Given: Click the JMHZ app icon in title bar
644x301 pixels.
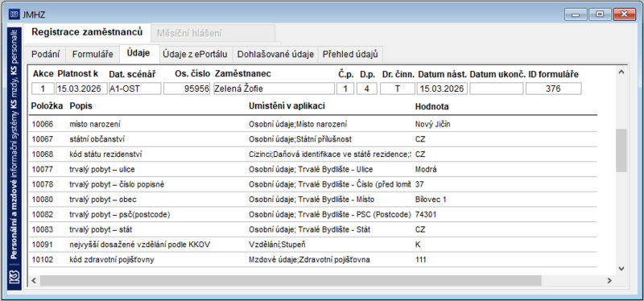Looking at the screenshot, I should click(x=14, y=14).
